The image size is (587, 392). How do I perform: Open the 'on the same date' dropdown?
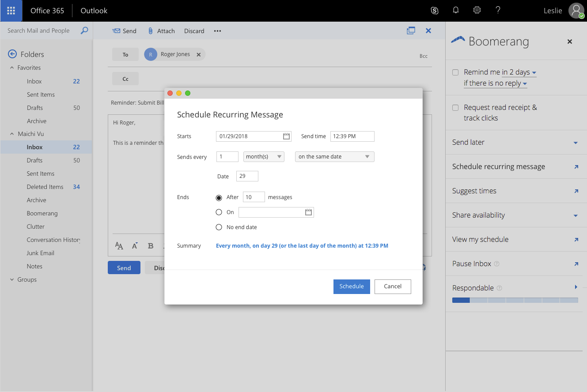334,156
